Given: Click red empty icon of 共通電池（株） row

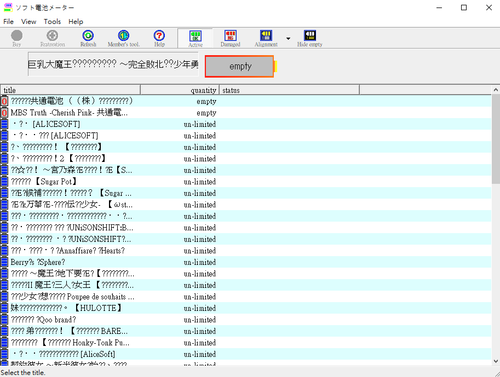Looking at the screenshot, I should (x=4, y=101).
